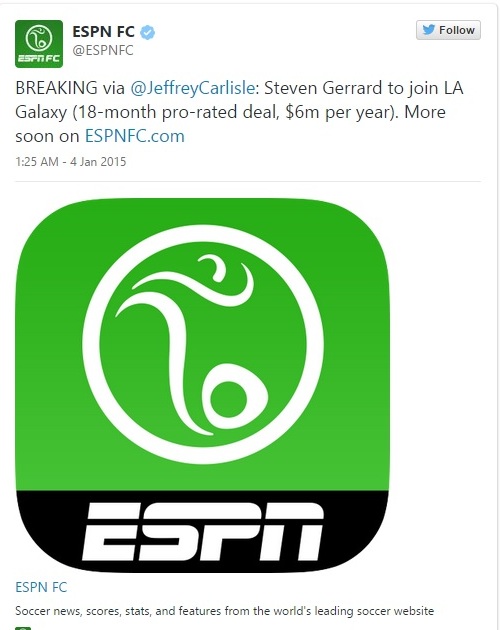Click the white ESPN wordmark on black band
The height and width of the screenshot is (630, 500).
point(203,532)
